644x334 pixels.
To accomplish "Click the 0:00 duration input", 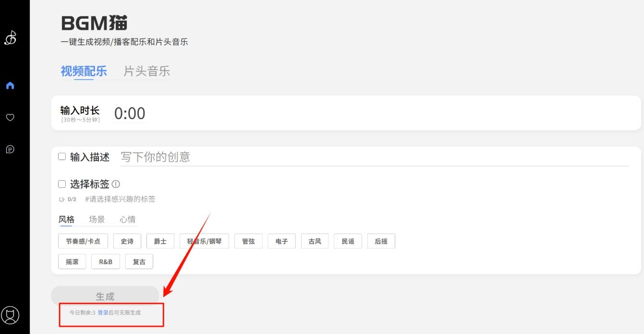I will [130, 113].
